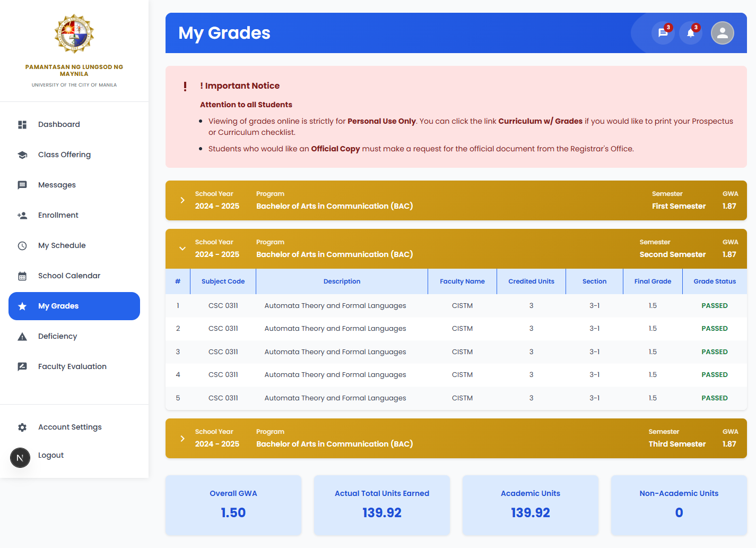756x548 pixels.
Task: Click the round N avatar icon beside Logout
Action: tap(20, 458)
